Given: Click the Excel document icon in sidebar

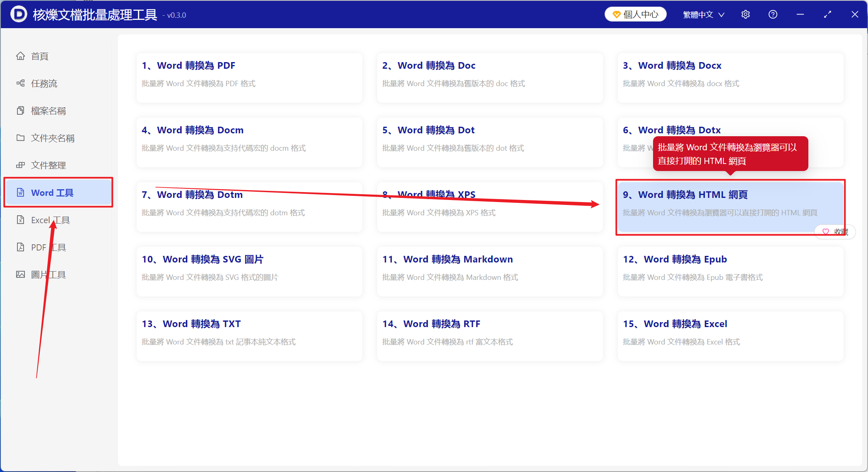Looking at the screenshot, I should point(20,220).
